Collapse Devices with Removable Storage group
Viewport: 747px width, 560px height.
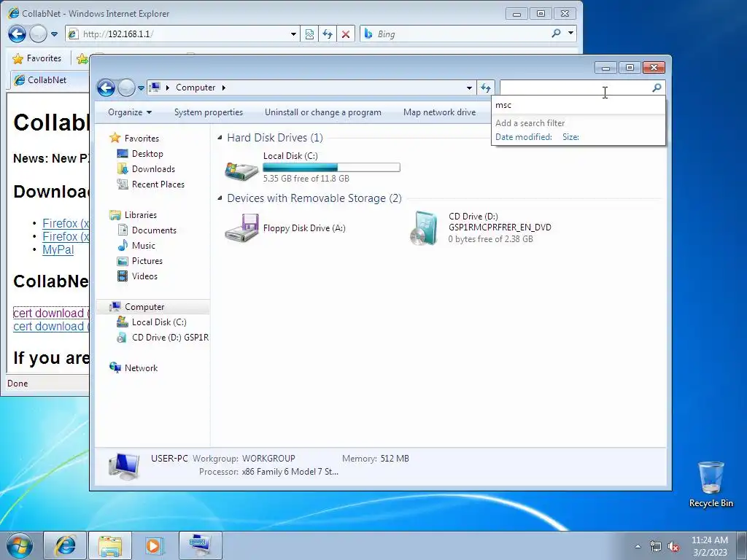220,198
